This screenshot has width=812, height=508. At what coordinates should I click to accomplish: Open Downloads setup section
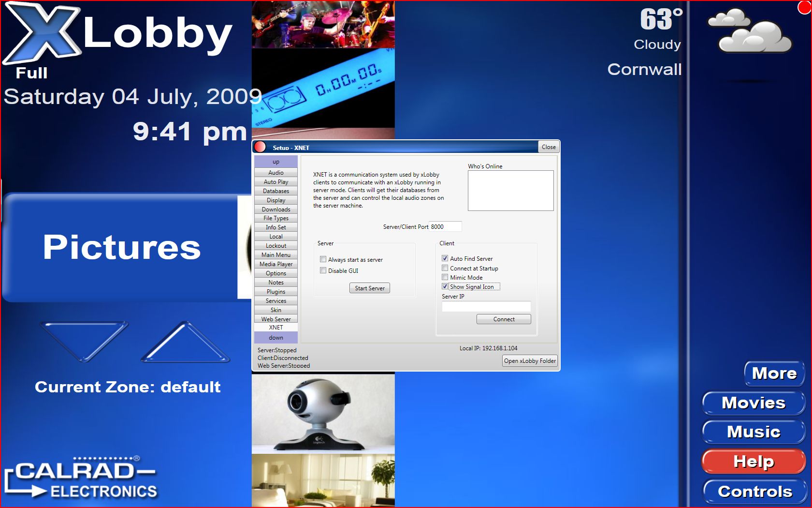(276, 209)
